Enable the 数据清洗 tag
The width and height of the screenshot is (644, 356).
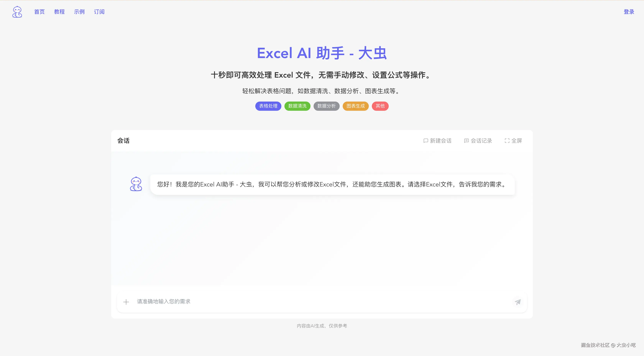click(297, 106)
